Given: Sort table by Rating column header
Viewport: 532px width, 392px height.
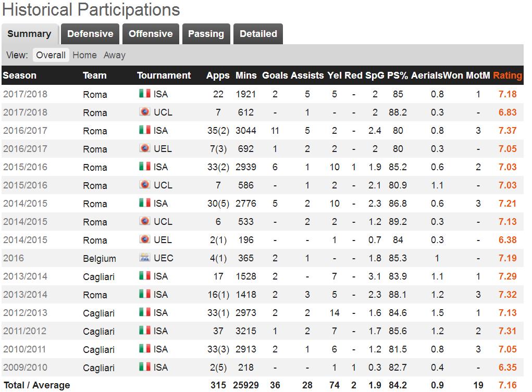Looking at the screenshot, I should pos(507,75).
